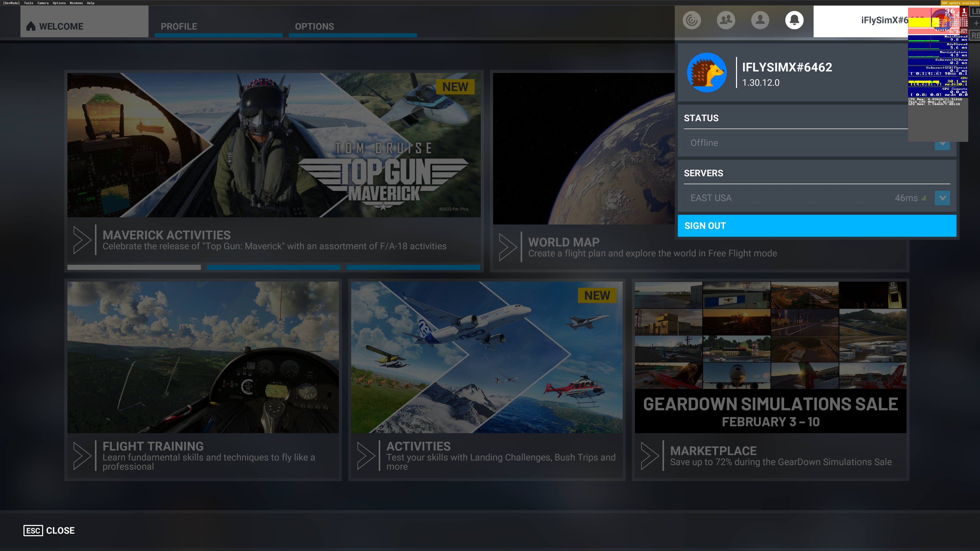Click the IFLYSIMX#6462 profile name
Image resolution: width=980 pixels, height=551 pixels.
[x=787, y=67]
